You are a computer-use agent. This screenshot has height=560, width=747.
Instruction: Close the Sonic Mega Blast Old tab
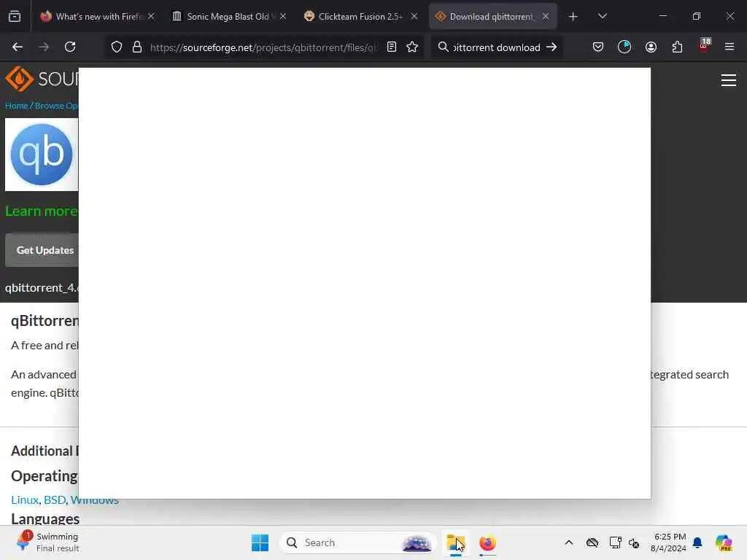[283, 16]
